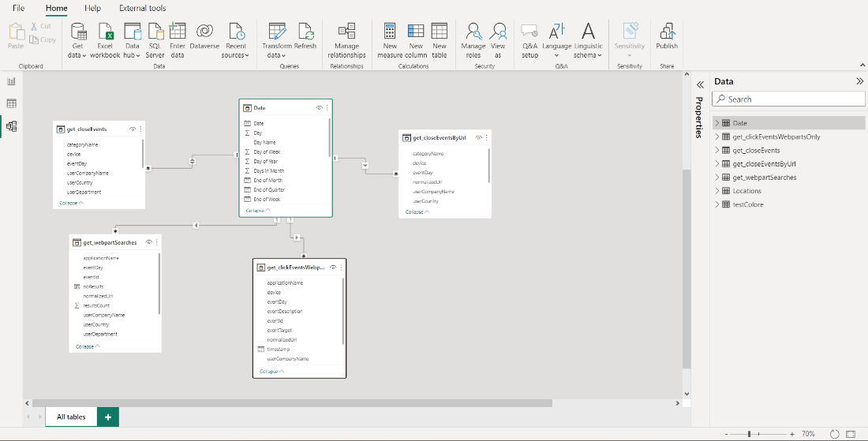Click the New measure icon

click(390, 32)
